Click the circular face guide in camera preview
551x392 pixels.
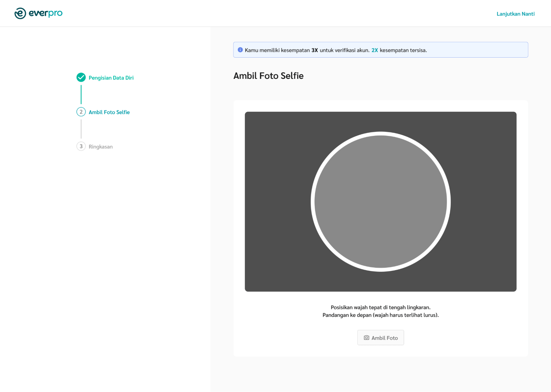tap(380, 202)
